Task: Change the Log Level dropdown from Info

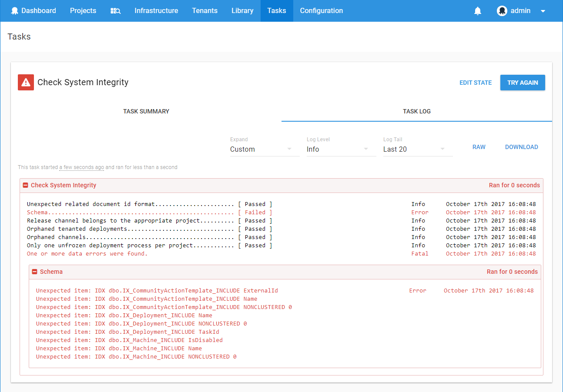Action: tap(341, 149)
